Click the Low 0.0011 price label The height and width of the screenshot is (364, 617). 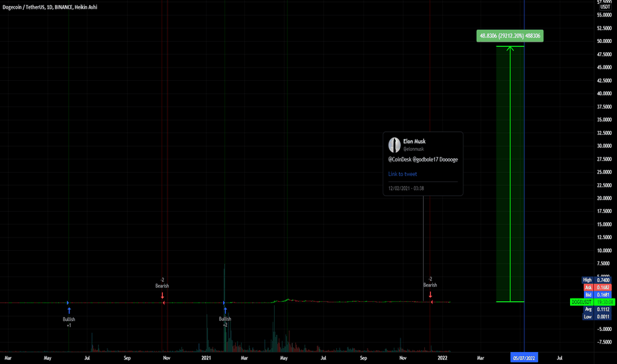(596, 317)
